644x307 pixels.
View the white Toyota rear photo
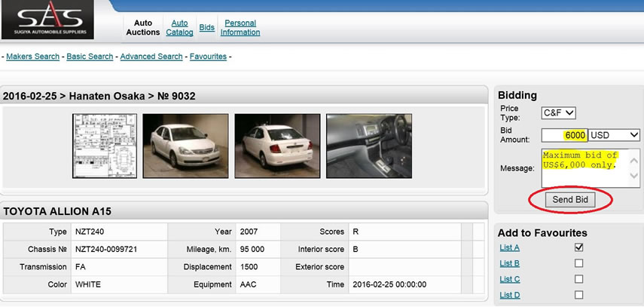coord(277,146)
